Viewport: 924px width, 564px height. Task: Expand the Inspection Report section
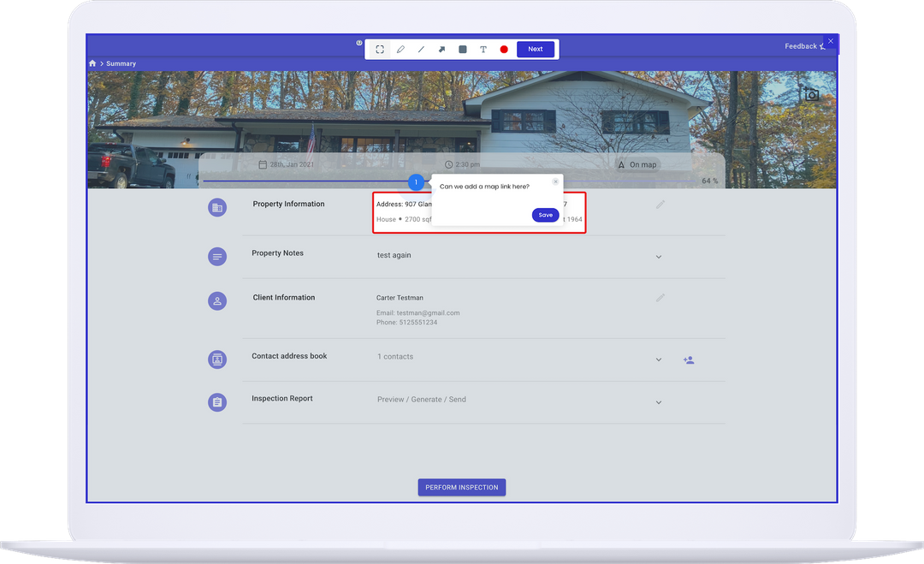(x=659, y=401)
